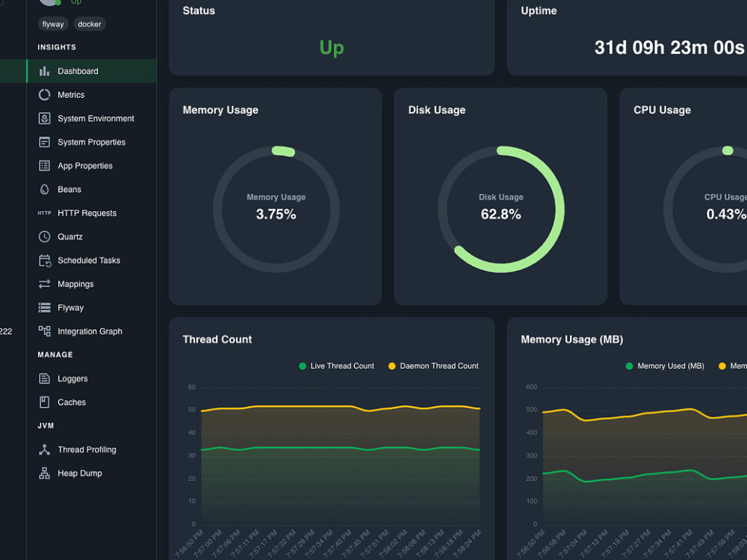Click the Quartz clock icon
The height and width of the screenshot is (560, 747).
tap(44, 237)
